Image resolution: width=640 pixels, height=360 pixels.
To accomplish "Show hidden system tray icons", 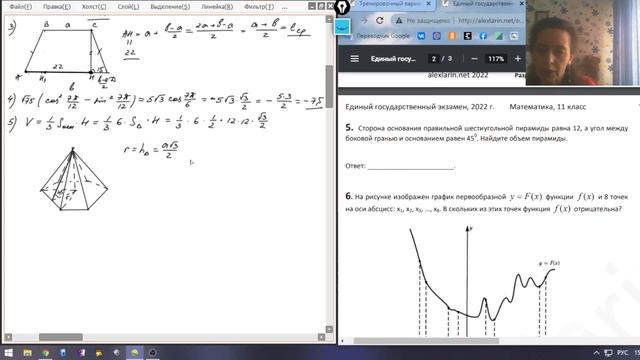I will pos(596,353).
